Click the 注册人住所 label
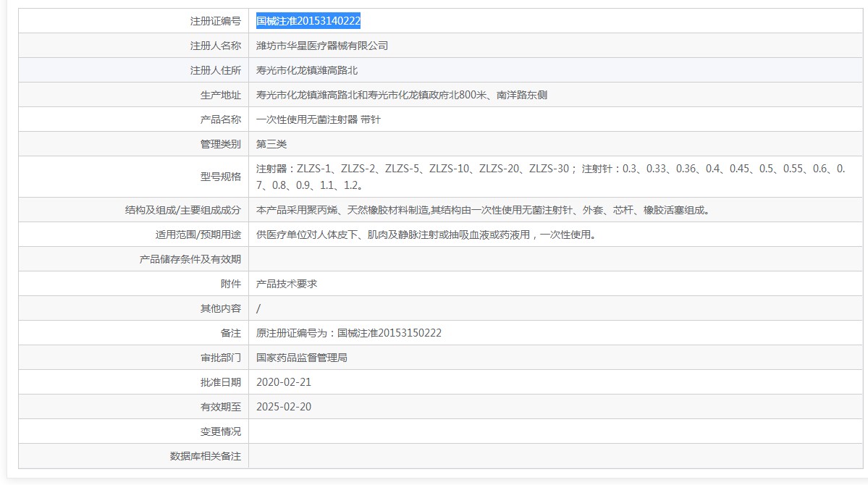Image resolution: width=868 pixels, height=485 pixels. (x=215, y=70)
